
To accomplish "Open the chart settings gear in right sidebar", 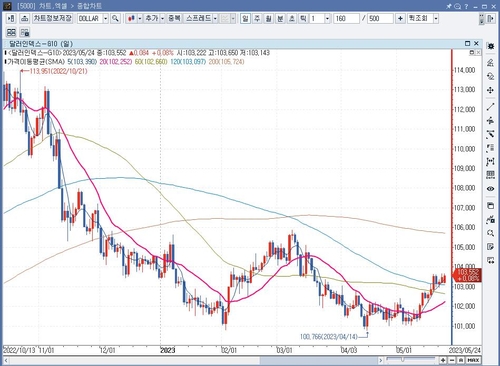I will point(490,46).
